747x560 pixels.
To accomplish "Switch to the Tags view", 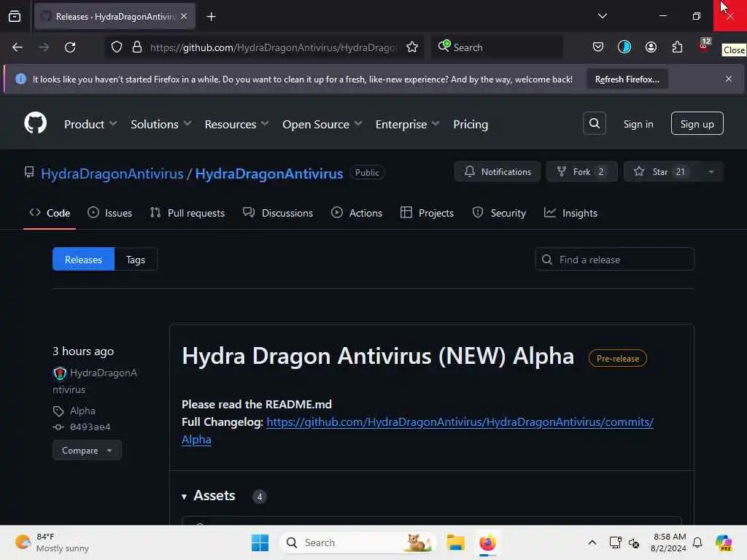I will click(x=135, y=260).
